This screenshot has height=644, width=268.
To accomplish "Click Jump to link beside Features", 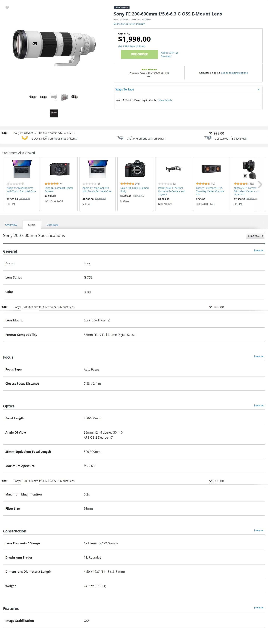I will [x=259, y=607].
